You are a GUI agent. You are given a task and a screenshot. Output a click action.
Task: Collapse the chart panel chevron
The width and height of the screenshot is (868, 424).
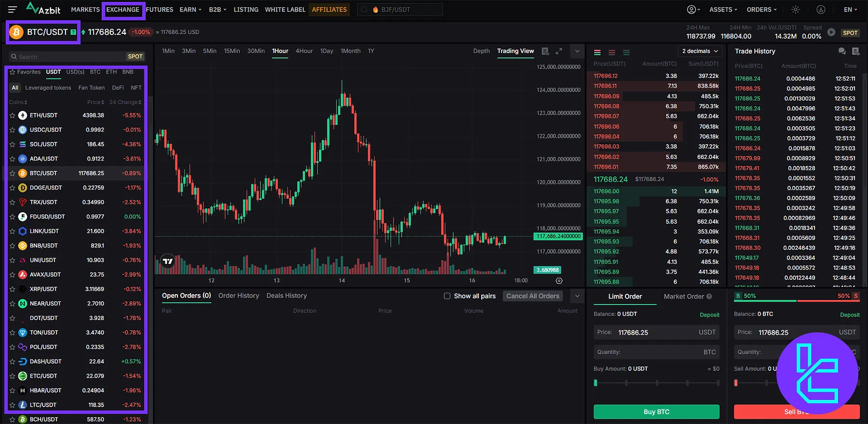click(x=577, y=51)
